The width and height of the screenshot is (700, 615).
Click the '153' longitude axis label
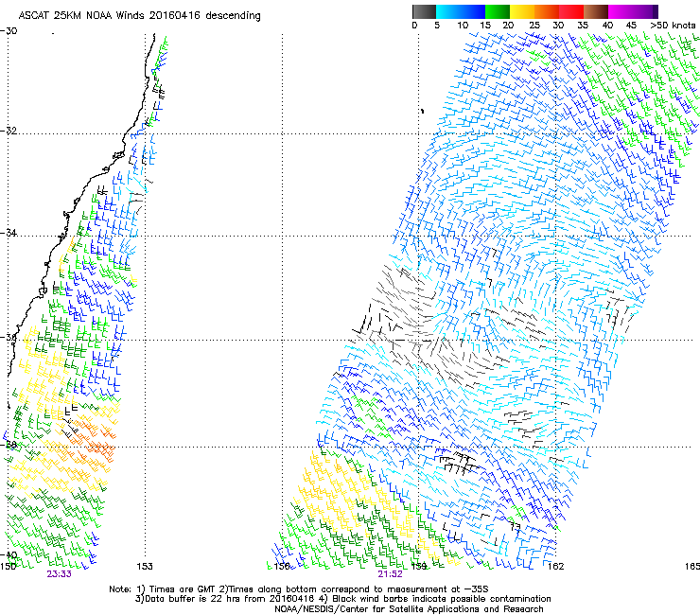(x=145, y=567)
